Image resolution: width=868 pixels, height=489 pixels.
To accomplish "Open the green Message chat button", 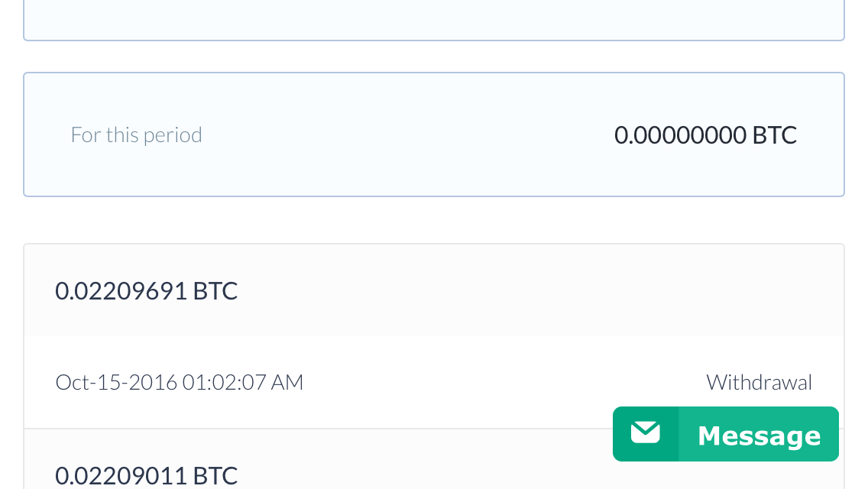I will (726, 434).
